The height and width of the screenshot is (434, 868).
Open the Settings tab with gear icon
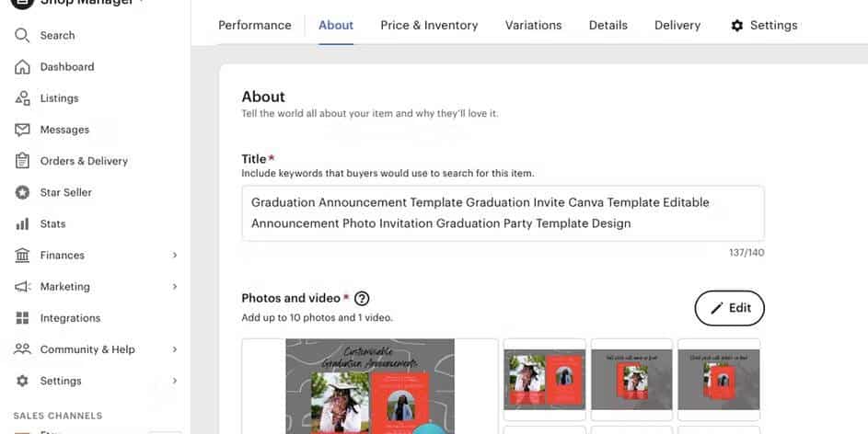764,25
